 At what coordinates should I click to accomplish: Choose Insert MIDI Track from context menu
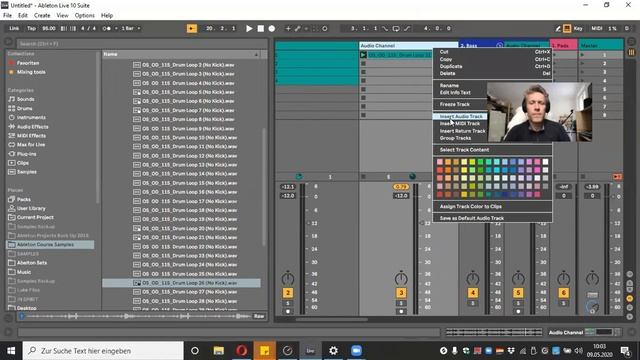460,123
